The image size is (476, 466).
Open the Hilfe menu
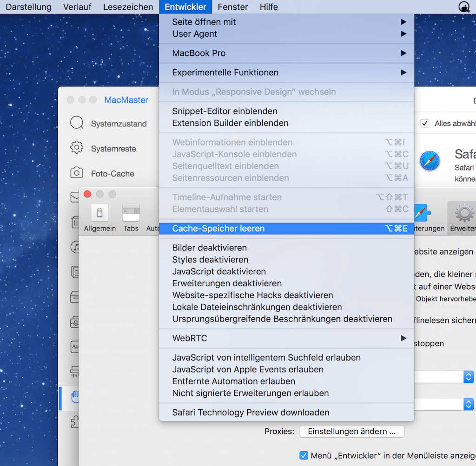click(269, 7)
